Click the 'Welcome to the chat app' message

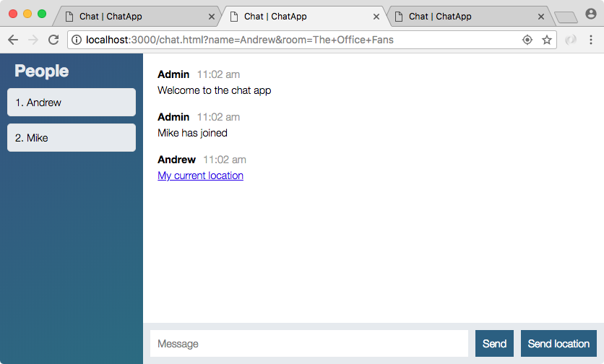pyautogui.click(x=214, y=90)
